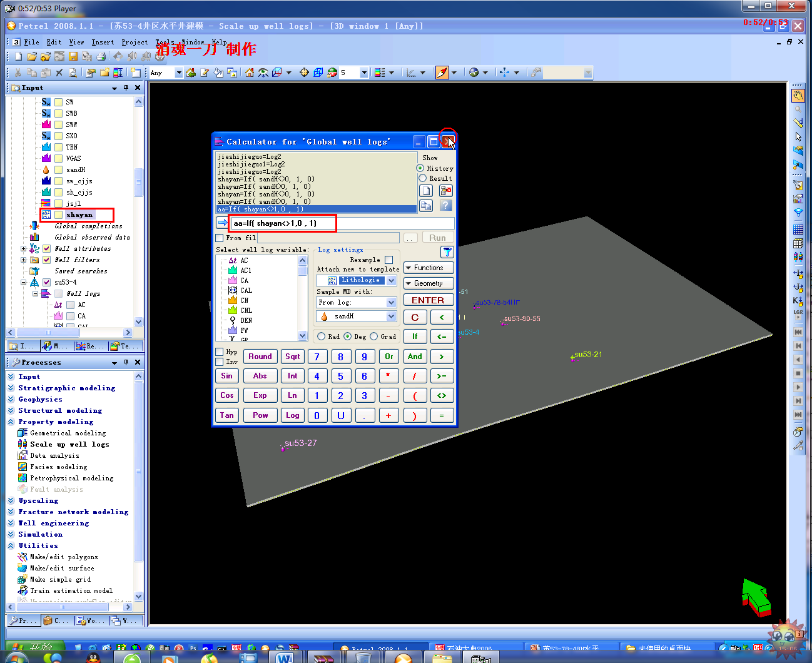Click the Home view icon
This screenshot has width=812, height=663.
pos(250,73)
